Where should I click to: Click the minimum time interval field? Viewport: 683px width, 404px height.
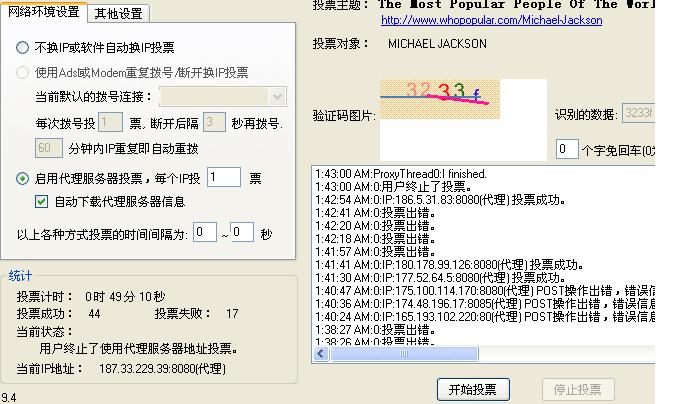(204, 233)
